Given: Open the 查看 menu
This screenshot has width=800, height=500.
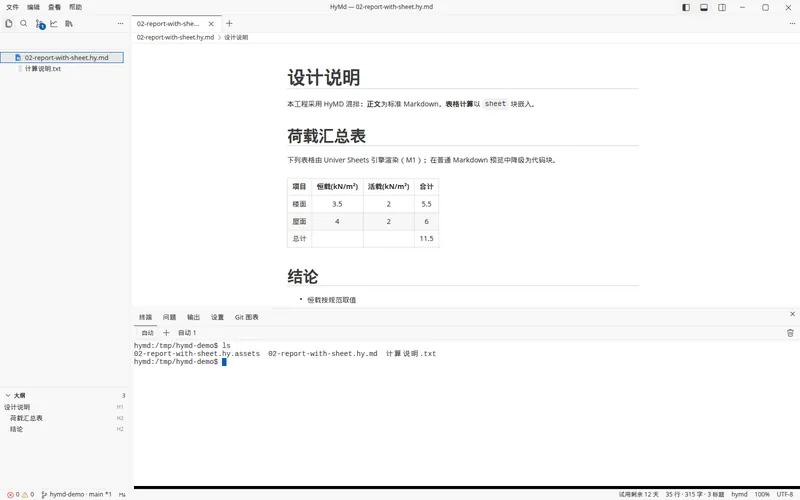Looking at the screenshot, I should click(54, 7).
